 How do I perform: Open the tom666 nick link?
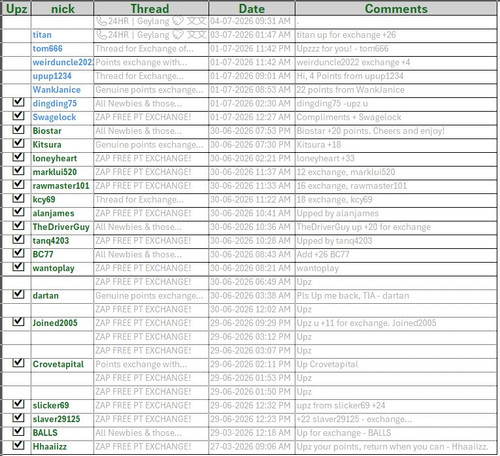47,49
